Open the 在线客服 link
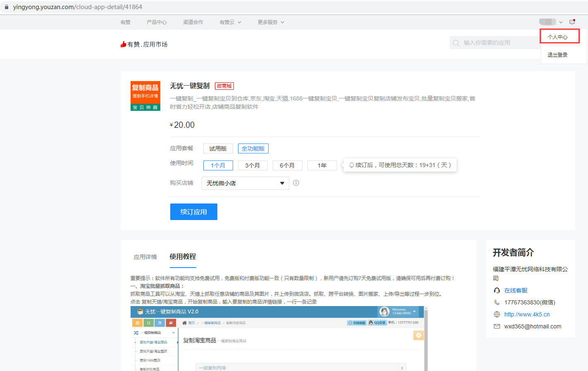The image size is (588, 371). pos(516,290)
